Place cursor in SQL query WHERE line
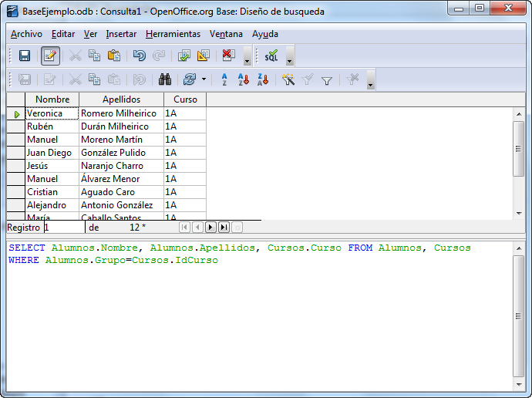Screen dimensions: 532x398 [x=113, y=260]
